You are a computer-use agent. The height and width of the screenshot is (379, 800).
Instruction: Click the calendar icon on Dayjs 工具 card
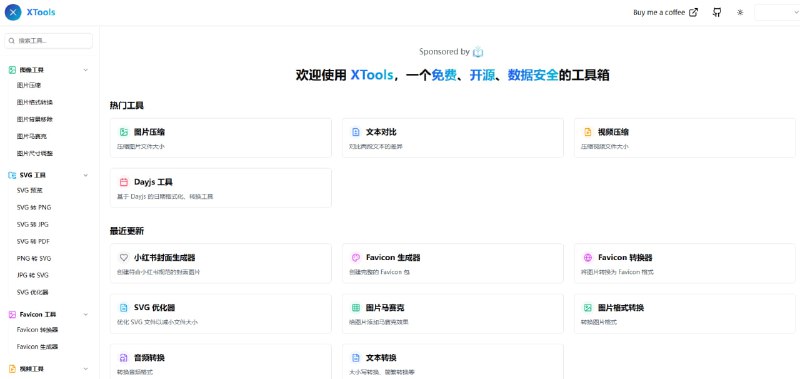click(x=123, y=182)
